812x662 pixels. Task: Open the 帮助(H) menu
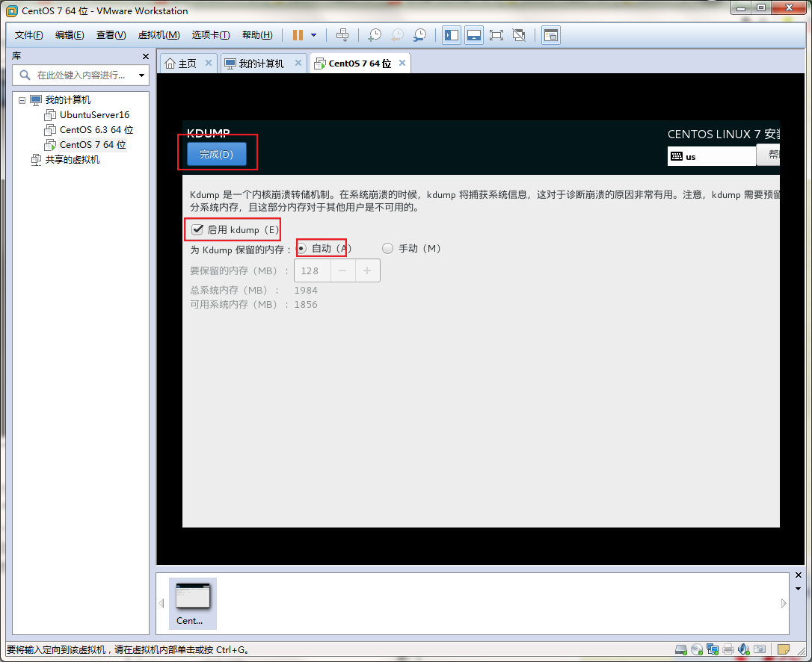257,35
